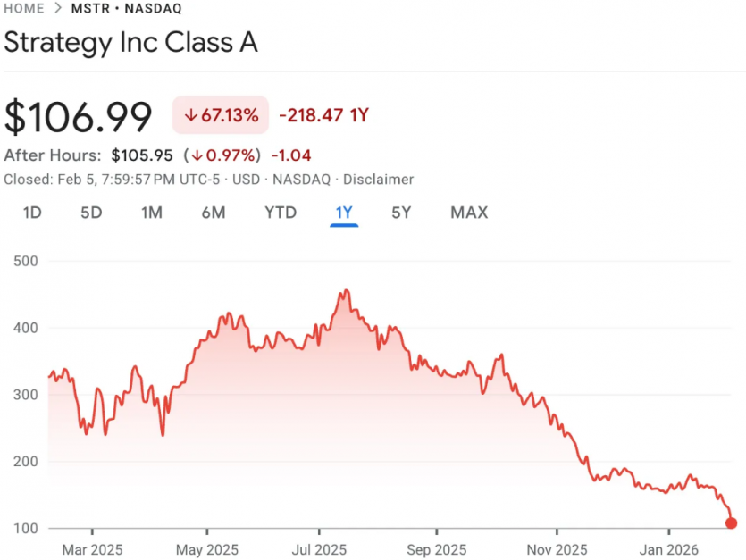Select the 1D time range tab
Screen dimensions: 746x560
[x=31, y=213]
